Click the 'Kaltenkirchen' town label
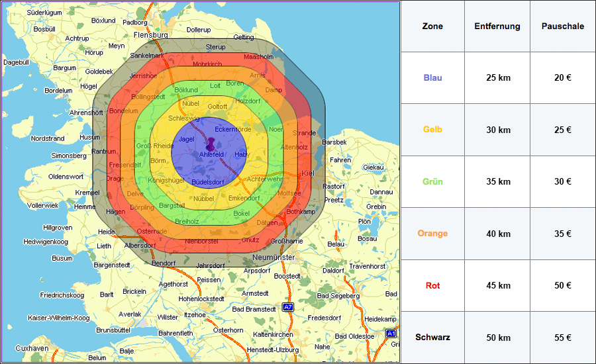596x364 pixels. [x=273, y=334]
